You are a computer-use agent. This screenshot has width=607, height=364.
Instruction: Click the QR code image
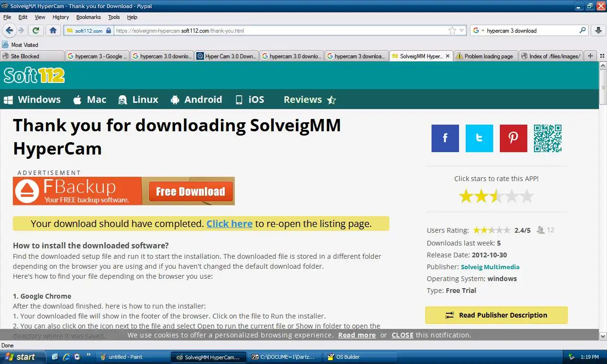[x=548, y=138]
